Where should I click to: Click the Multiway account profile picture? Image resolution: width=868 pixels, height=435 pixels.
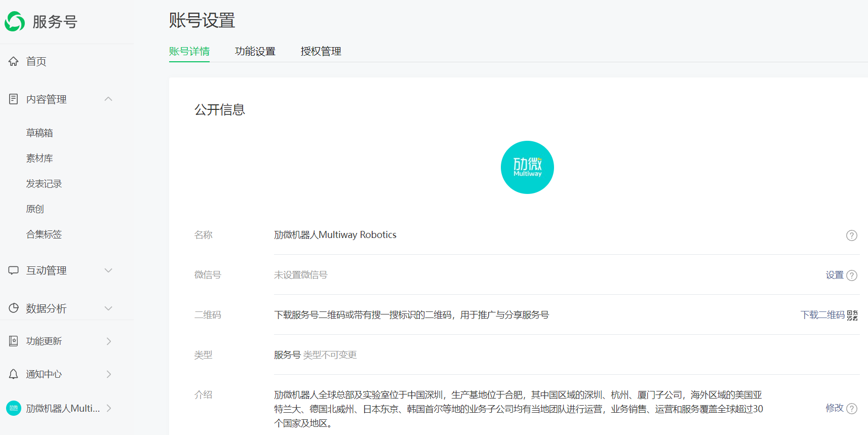[527, 167]
